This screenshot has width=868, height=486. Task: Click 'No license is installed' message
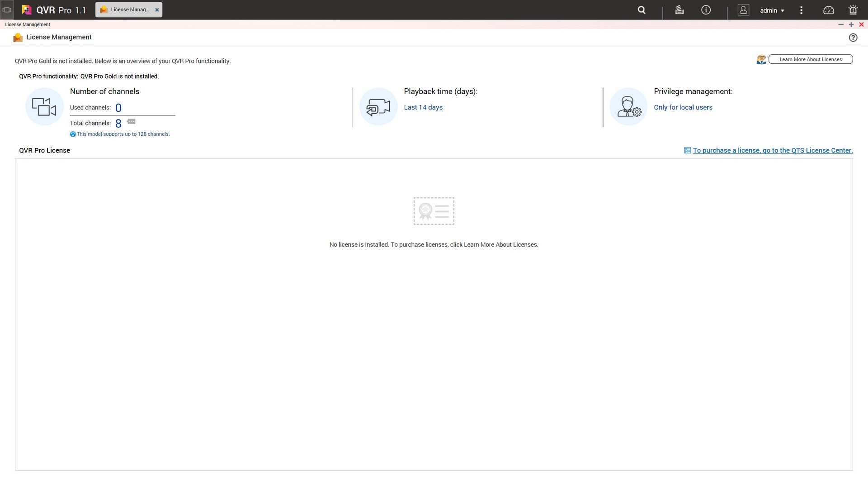(x=434, y=245)
